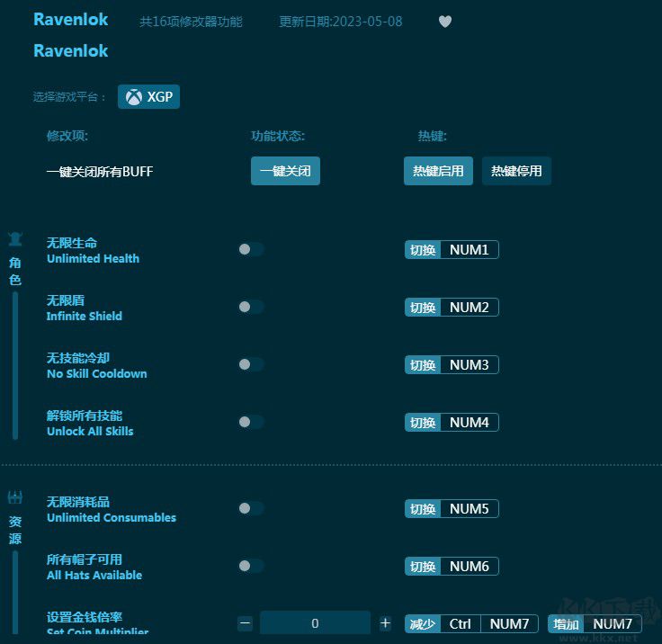Click the 增加 hotkey label
This screenshot has height=644, width=662.
click(566, 623)
